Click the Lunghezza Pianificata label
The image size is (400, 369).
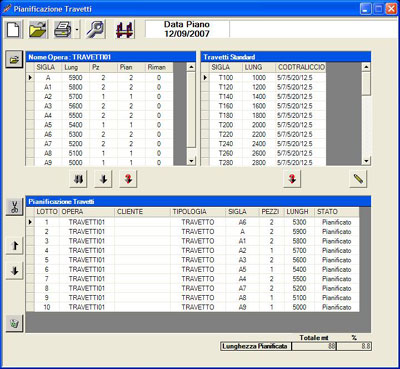[x=255, y=346]
